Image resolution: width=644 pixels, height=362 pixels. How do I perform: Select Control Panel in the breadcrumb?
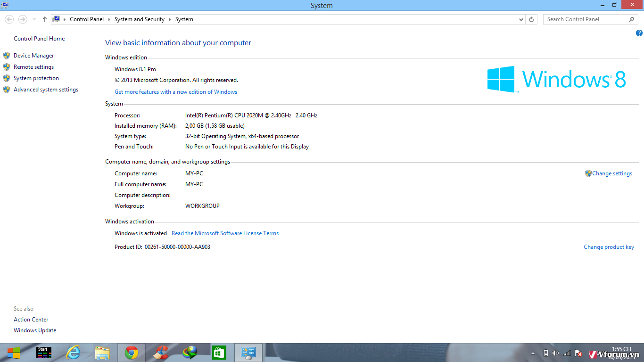pyautogui.click(x=87, y=19)
